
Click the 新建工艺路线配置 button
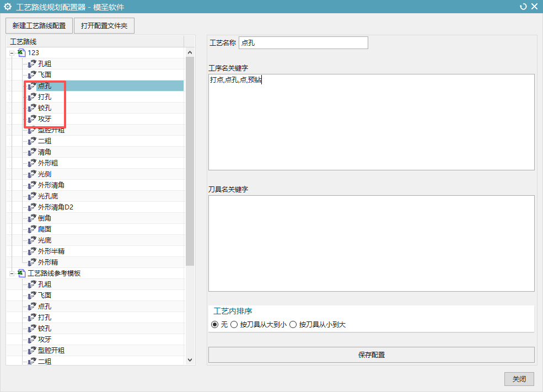[x=39, y=25]
